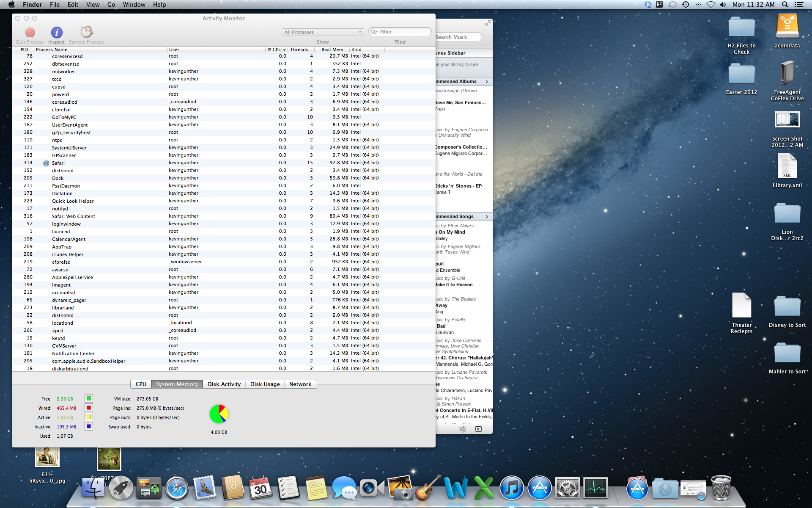The width and height of the screenshot is (812, 508).
Task: Click the Inspect info icon
Action: 57,33
